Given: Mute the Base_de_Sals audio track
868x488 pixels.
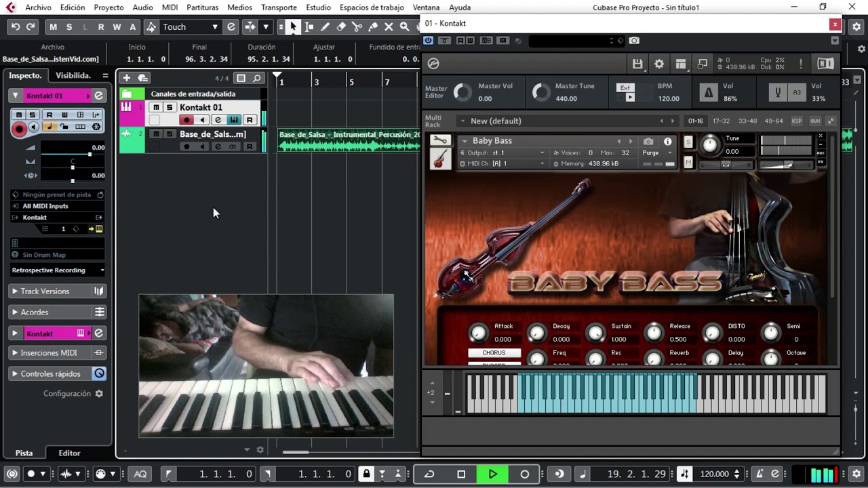Looking at the screenshot, I should pyautogui.click(x=156, y=134).
